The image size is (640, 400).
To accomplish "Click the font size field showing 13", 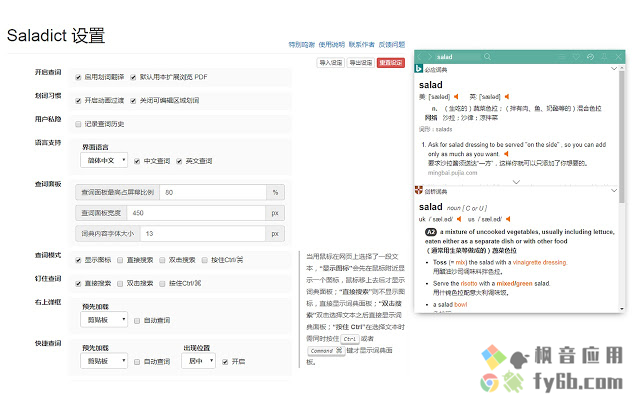I will pyautogui.click(x=203, y=234).
